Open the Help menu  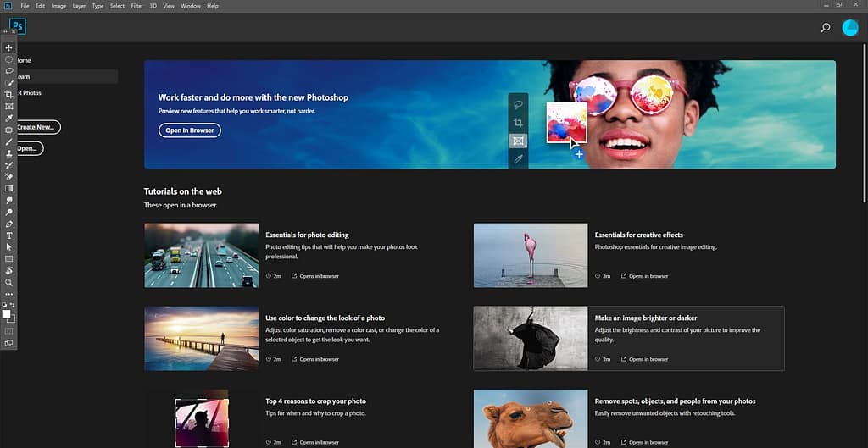pyautogui.click(x=213, y=6)
